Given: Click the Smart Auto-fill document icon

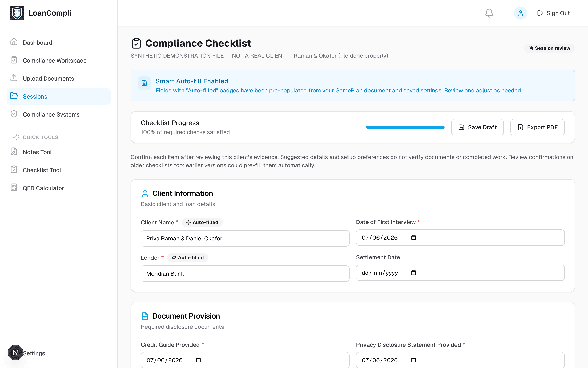Looking at the screenshot, I should point(144,83).
